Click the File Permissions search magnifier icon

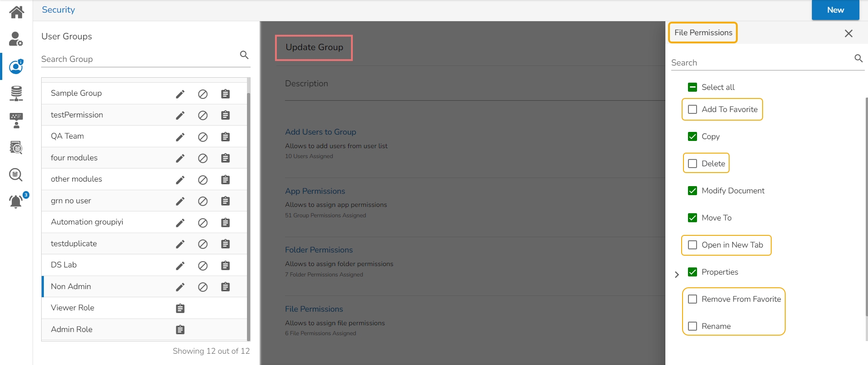pyautogui.click(x=859, y=58)
